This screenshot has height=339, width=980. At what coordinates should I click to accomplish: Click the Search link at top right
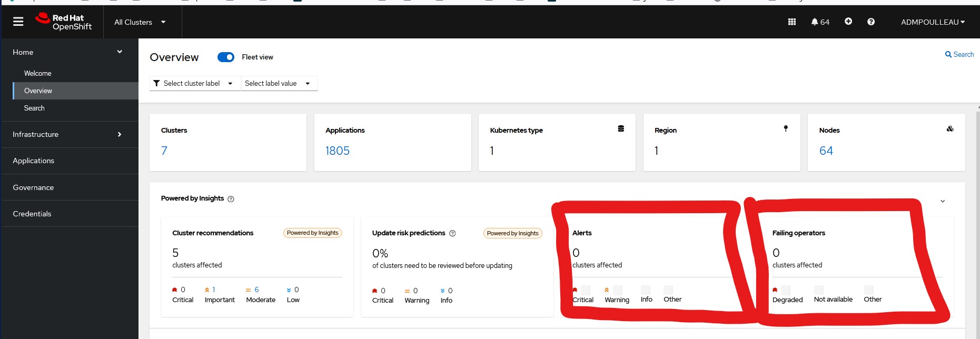pyautogui.click(x=959, y=54)
